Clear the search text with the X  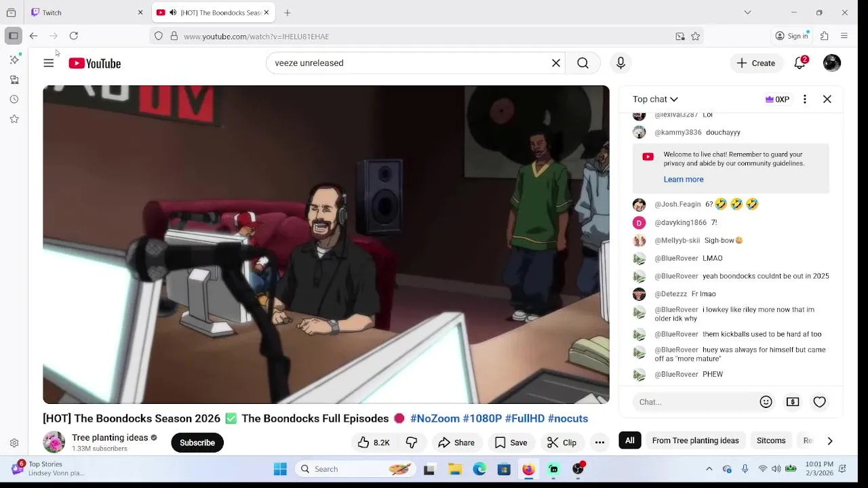point(556,63)
